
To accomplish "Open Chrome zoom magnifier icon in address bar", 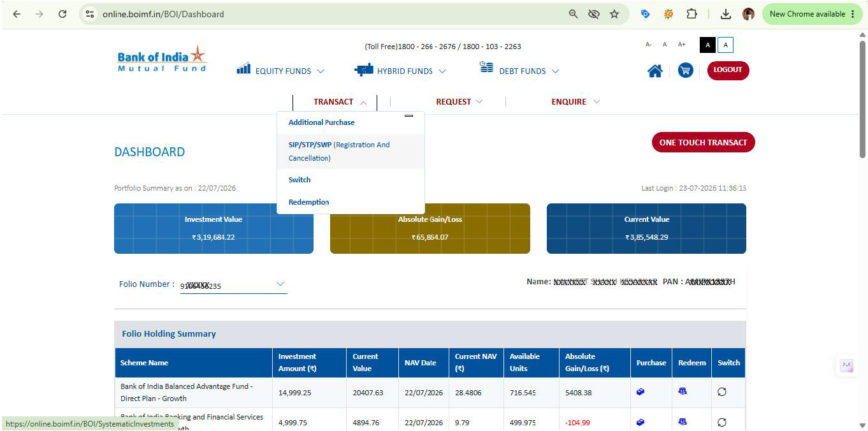I will [x=574, y=14].
